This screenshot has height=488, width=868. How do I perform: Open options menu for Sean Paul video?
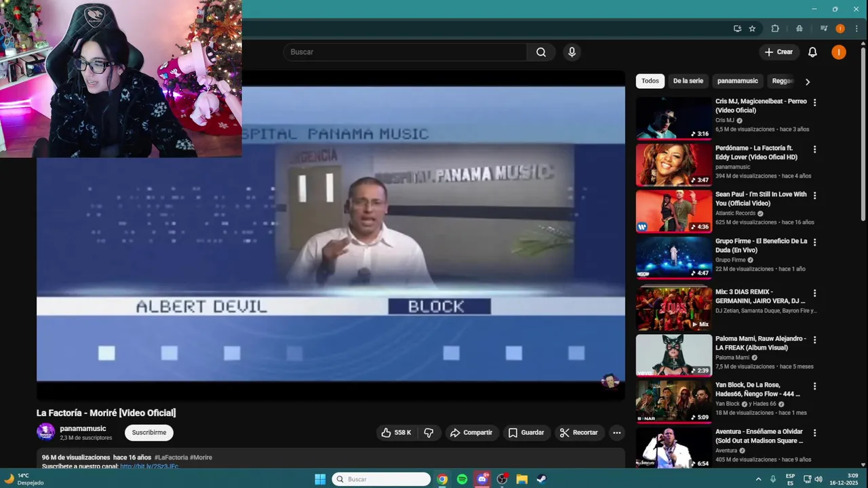814,195
